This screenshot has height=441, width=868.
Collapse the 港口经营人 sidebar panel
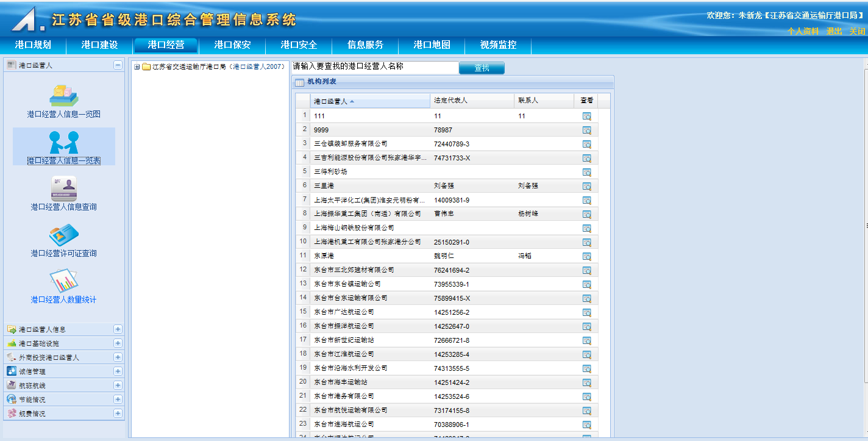coord(118,65)
